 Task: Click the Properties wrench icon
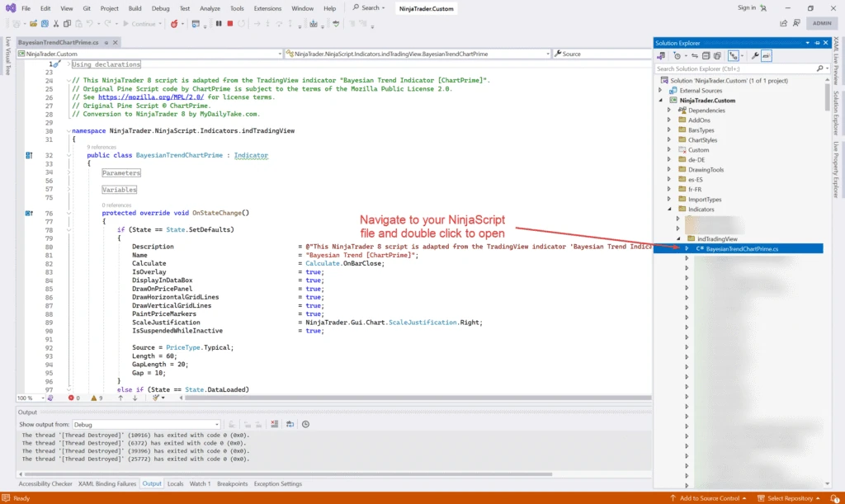tap(755, 56)
